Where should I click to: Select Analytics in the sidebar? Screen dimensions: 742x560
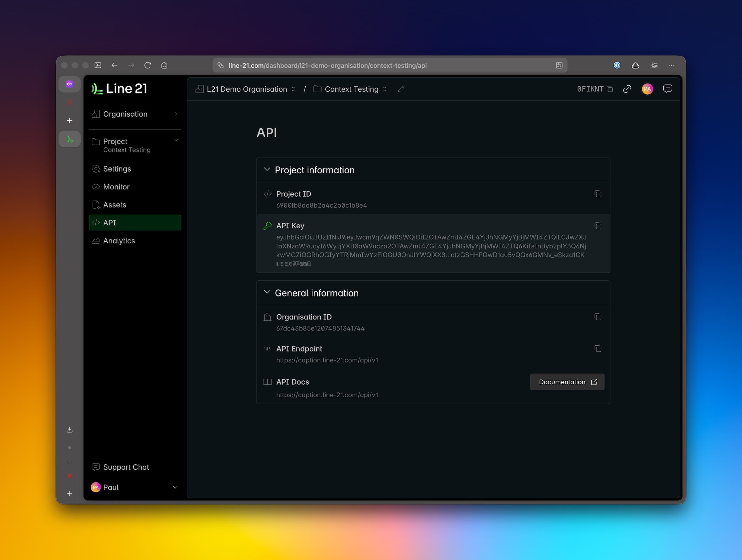coord(119,240)
